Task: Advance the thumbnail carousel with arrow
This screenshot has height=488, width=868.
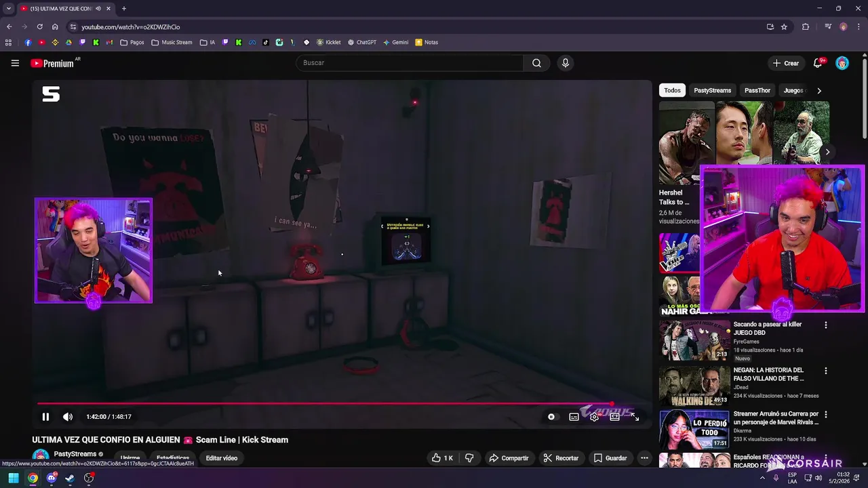Action: pos(827,152)
